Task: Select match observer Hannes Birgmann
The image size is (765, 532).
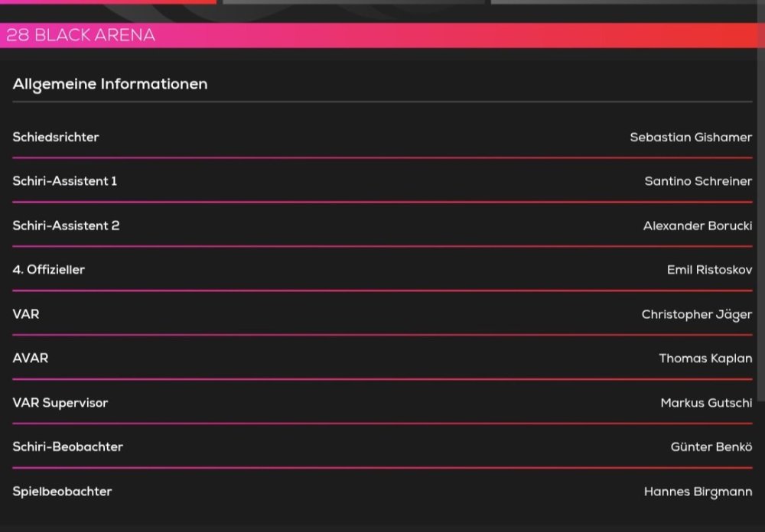Action: tap(698, 492)
